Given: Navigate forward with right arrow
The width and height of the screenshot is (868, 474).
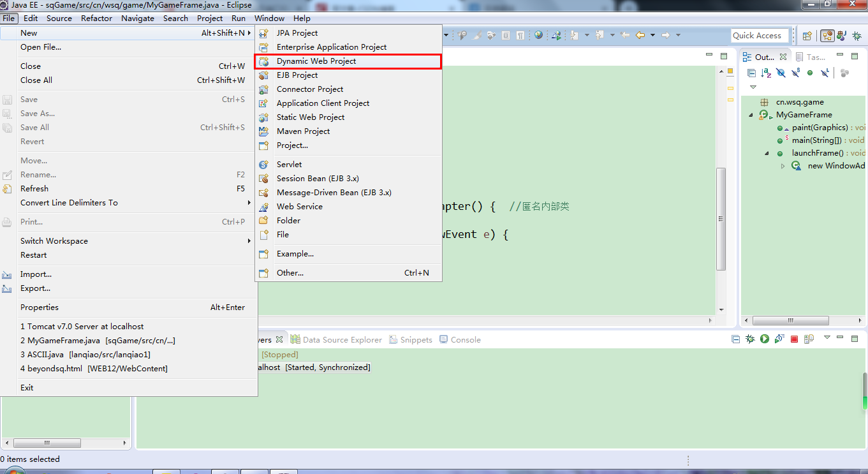Looking at the screenshot, I should coord(665,35).
